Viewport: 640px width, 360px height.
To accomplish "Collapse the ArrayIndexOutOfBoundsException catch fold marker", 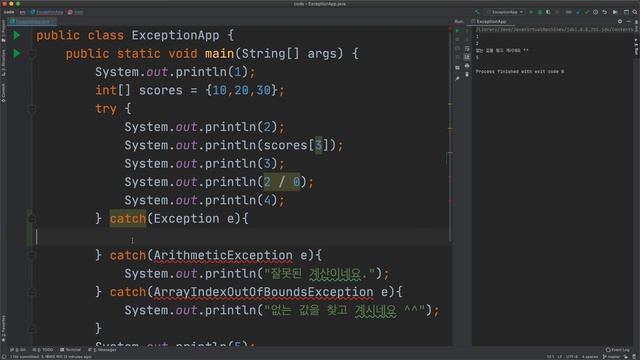I will pos(32,292).
